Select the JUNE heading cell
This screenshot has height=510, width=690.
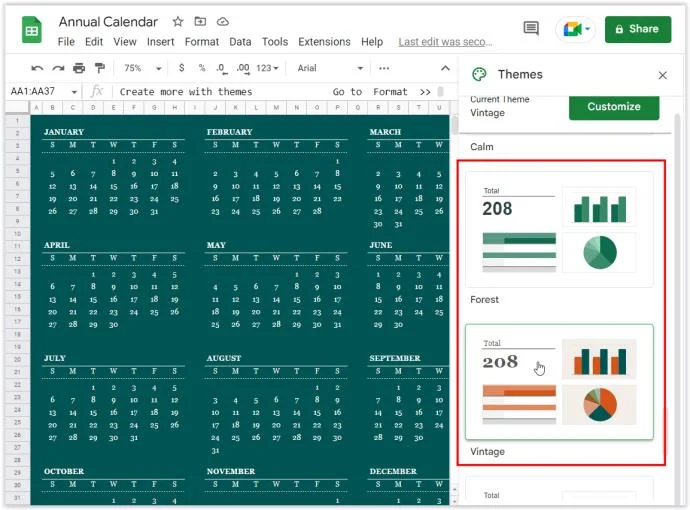click(381, 245)
